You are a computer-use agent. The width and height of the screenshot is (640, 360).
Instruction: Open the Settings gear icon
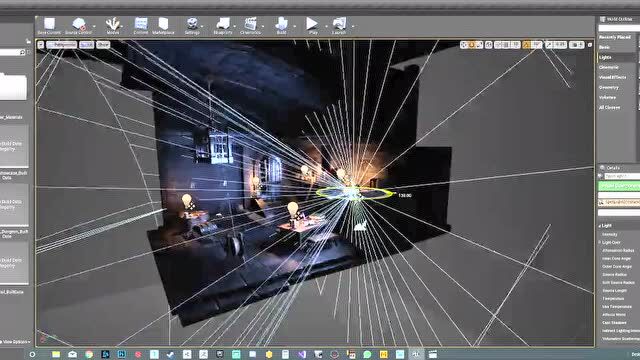[x=192, y=26]
